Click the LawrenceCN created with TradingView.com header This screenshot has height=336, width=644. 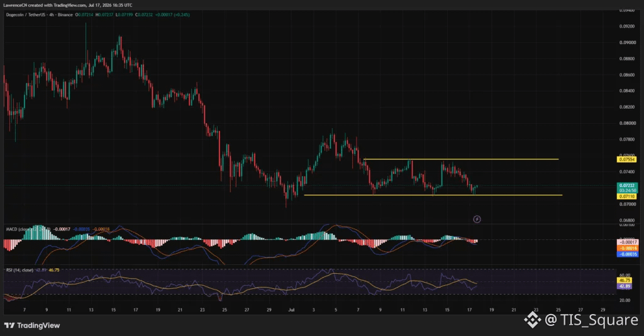(68, 5)
